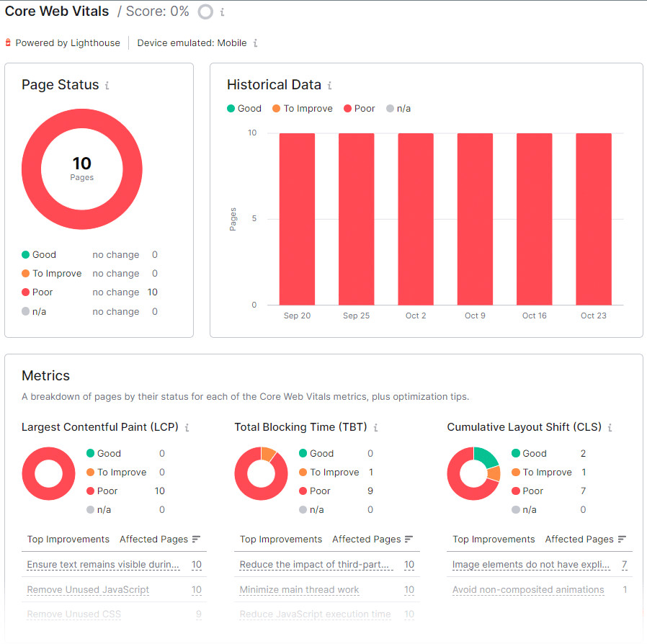Open the Minimize main thread work improvement
Viewport: 647px width, 644px height.
[x=298, y=589]
